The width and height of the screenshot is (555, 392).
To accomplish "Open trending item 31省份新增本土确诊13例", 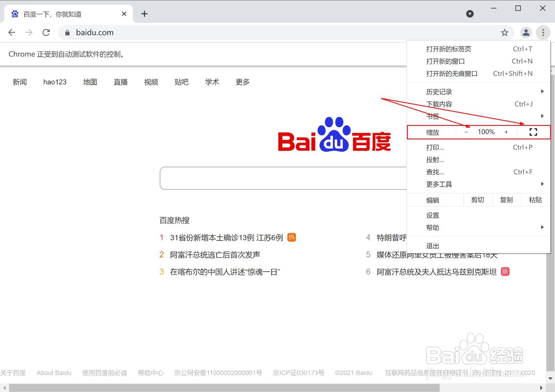I will [x=227, y=238].
